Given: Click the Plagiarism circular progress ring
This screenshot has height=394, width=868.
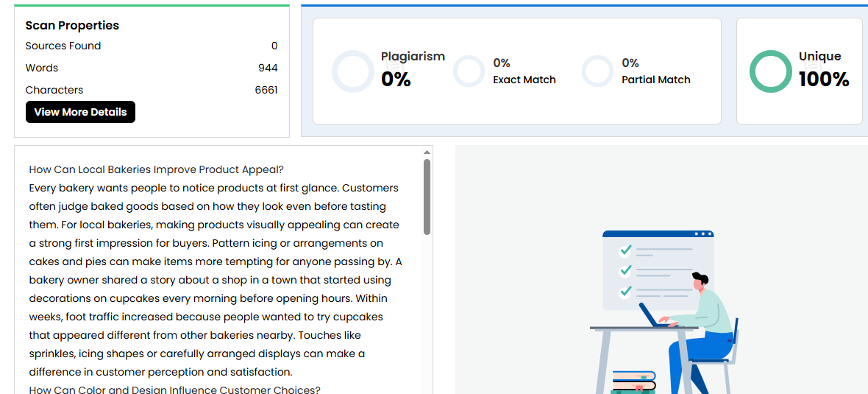Looking at the screenshot, I should [x=353, y=71].
